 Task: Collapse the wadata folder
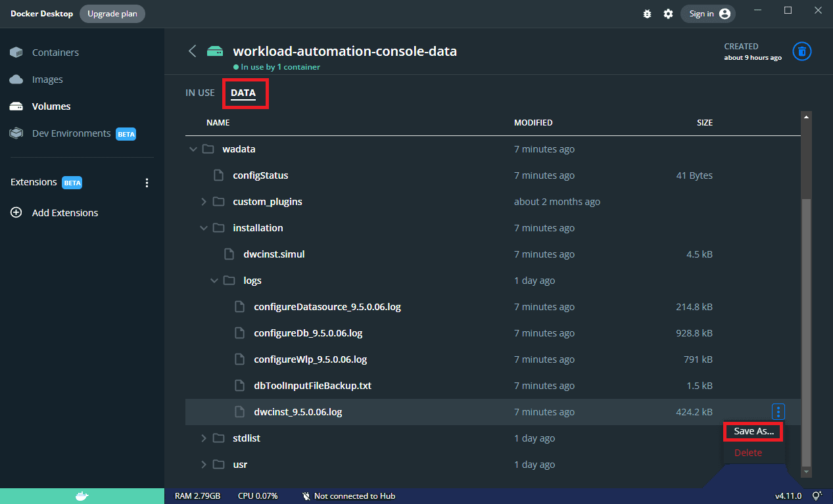[193, 149]
